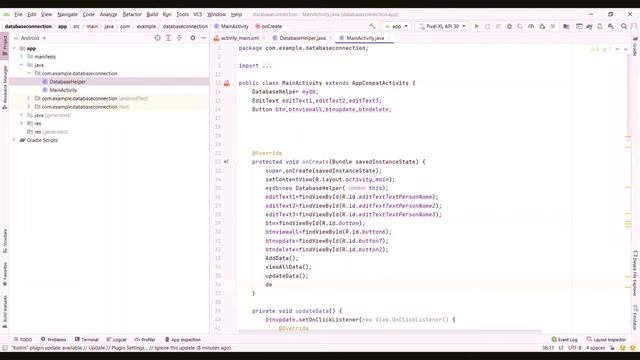Toggle the Structure side tool window
This screenshot has width=640, height=360.
pos(4,241)
